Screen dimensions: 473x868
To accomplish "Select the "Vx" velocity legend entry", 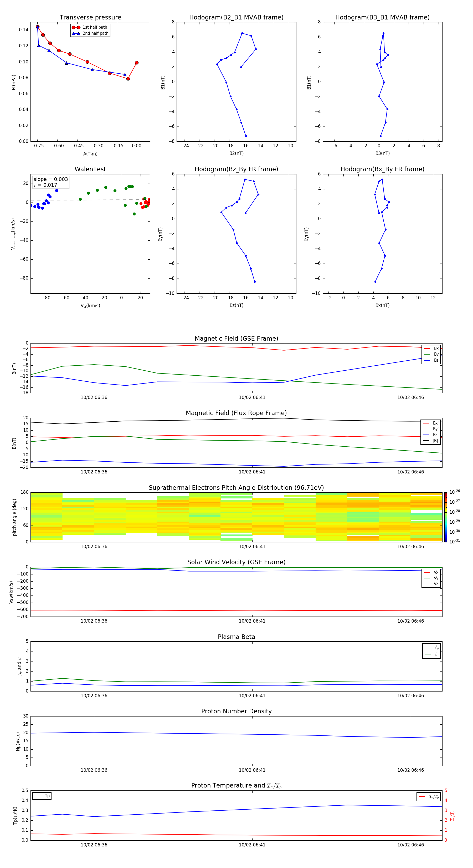I will click(431, 572).
